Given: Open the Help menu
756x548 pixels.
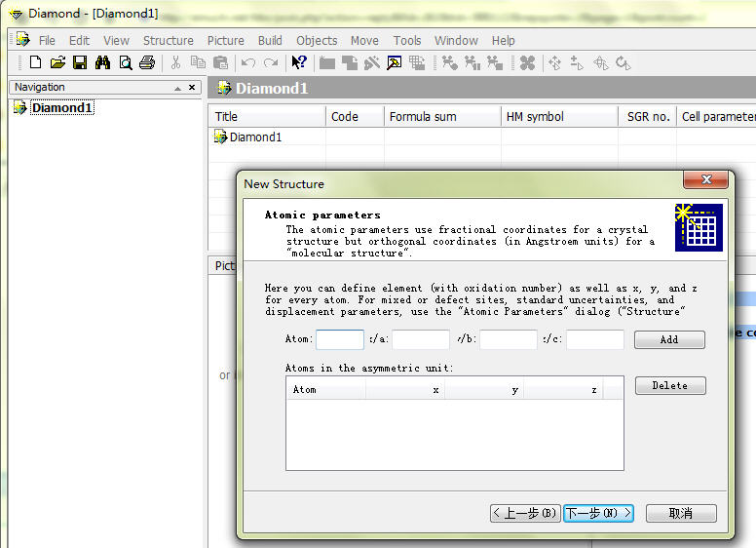Looking at the screenshot, I should click(x=504, y=41).
